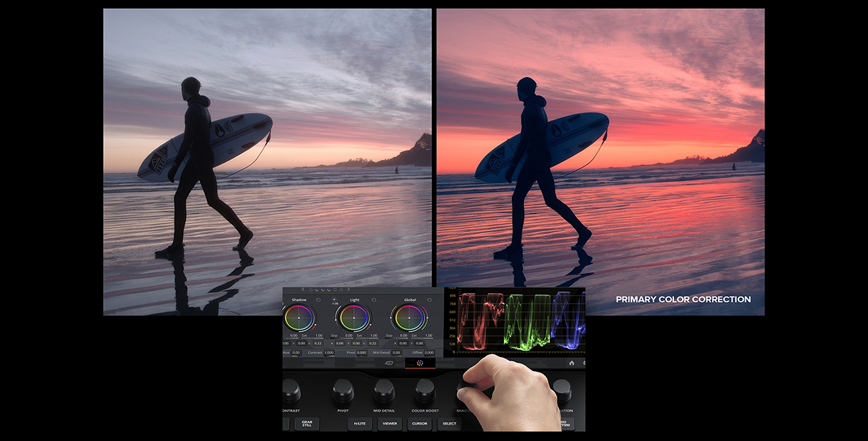This screenshot has height=441, width=868.
Task: Click the "PRIMARY COLOR CORRECTION" caption text
Action: tap(683, 299)
